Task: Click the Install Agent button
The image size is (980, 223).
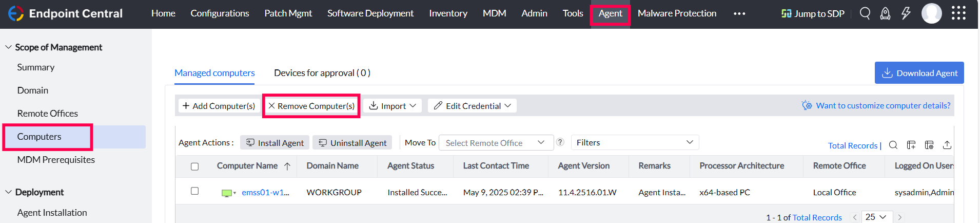Action: [275, 142]
